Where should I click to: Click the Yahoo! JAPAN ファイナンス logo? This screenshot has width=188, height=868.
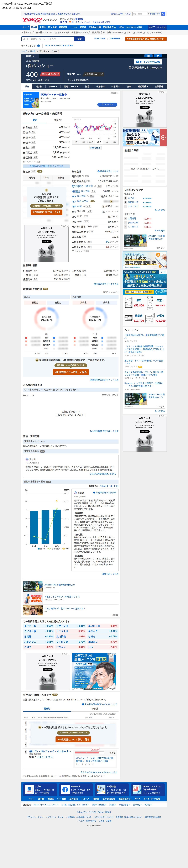click(39, 20)
